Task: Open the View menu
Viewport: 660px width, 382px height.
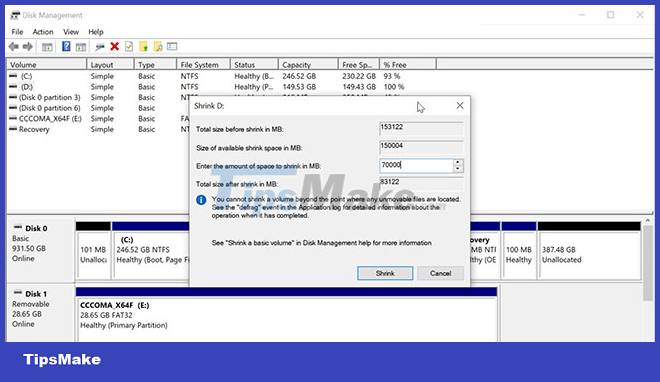Action: point(71,32)
